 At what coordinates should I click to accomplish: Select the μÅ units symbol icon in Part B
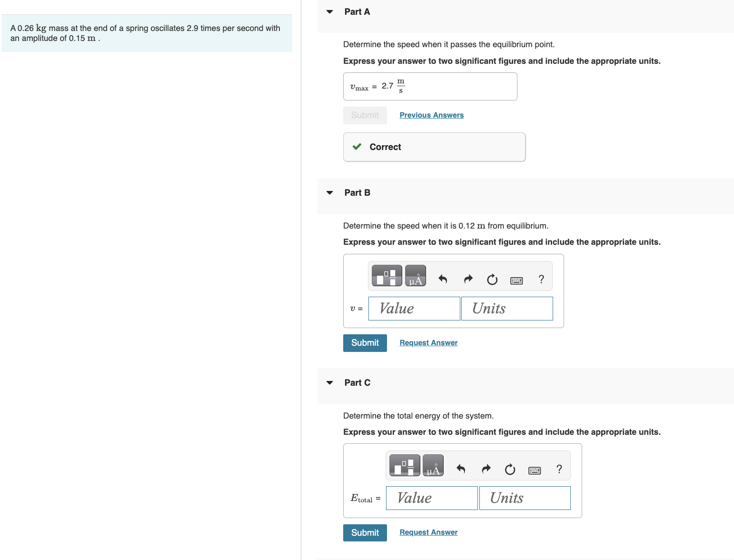point(415,275)
